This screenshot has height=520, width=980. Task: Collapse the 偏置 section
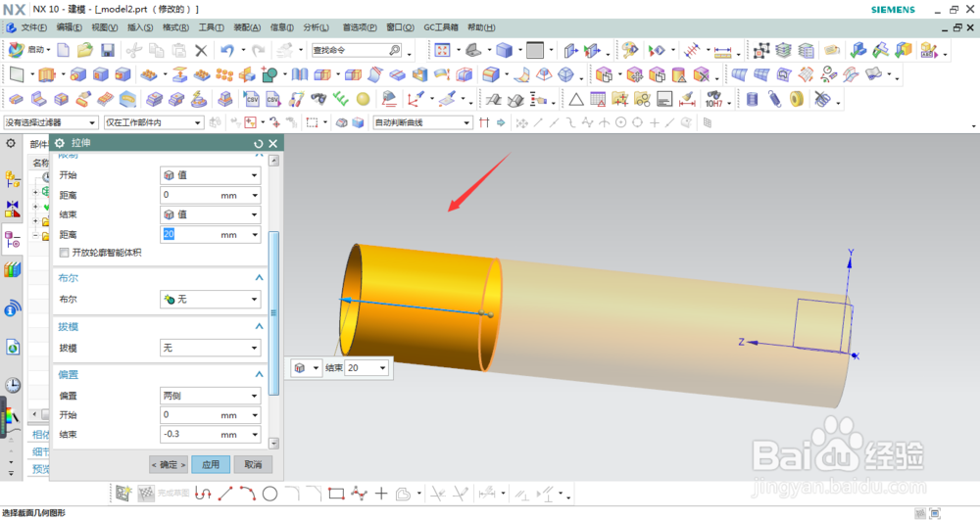click(259, 374)
